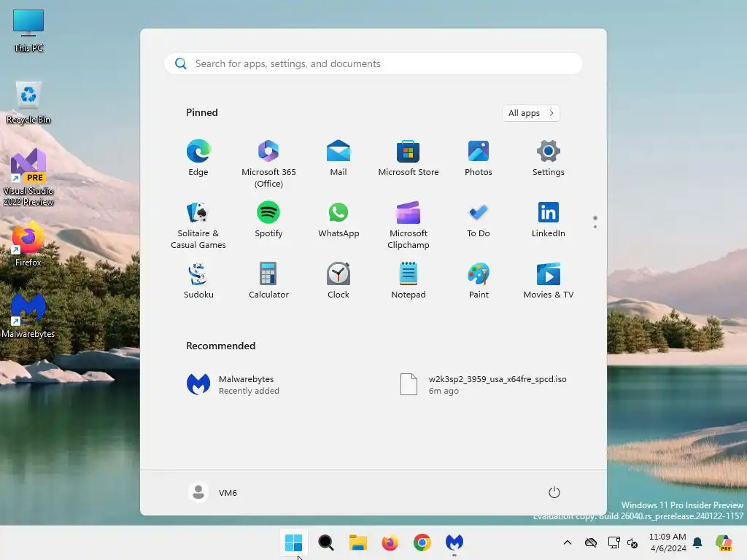Click the OneDrive cloud tray icon
This screenshot has height=560, width=747.
point(591,542)
